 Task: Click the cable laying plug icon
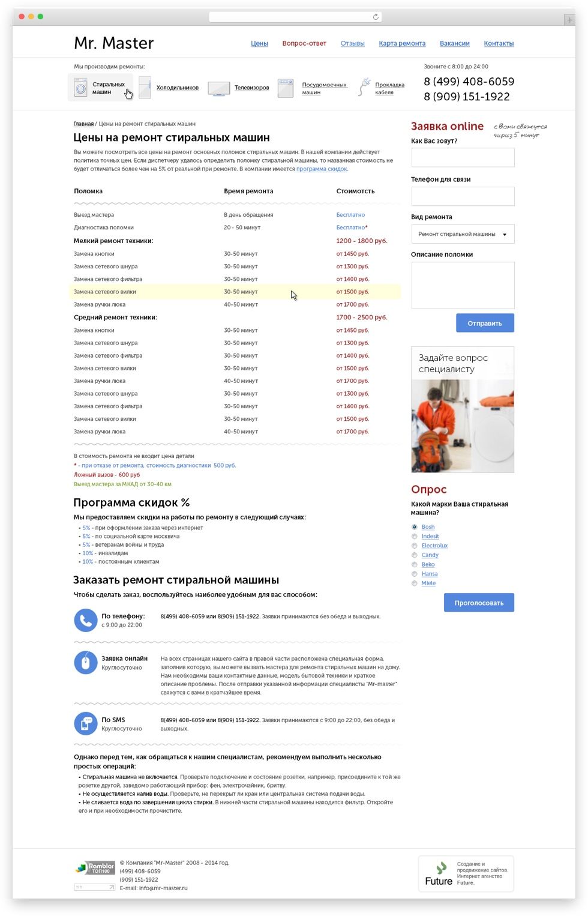click(x=364, y=87)
